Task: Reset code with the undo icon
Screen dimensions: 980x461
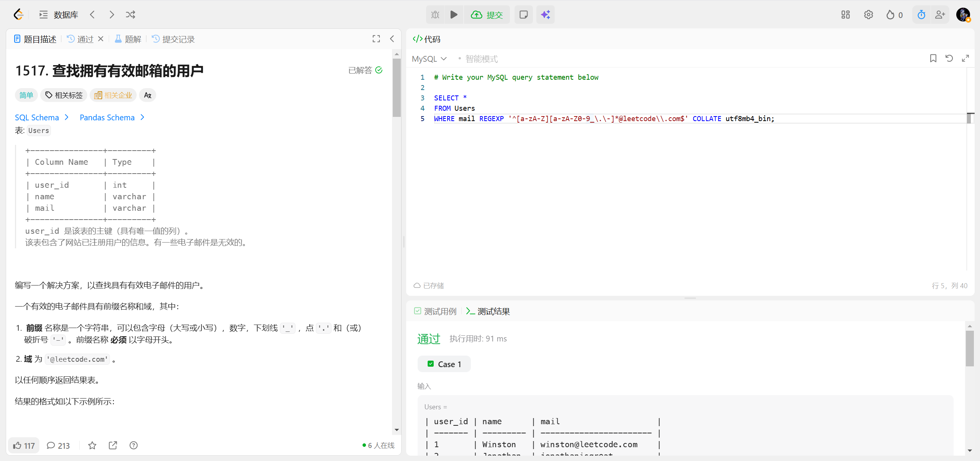Action: click(949, 58)
